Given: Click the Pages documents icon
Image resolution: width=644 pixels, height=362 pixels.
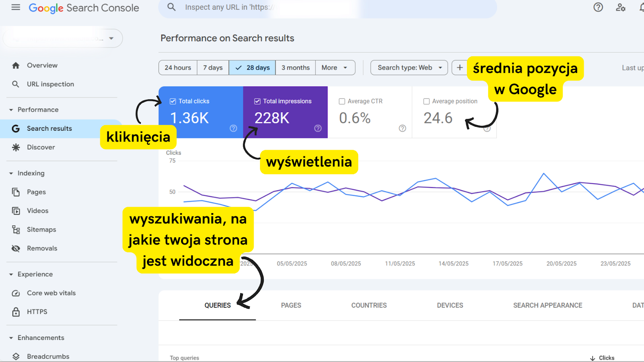Looking at the screenshot, I should 16,192.
